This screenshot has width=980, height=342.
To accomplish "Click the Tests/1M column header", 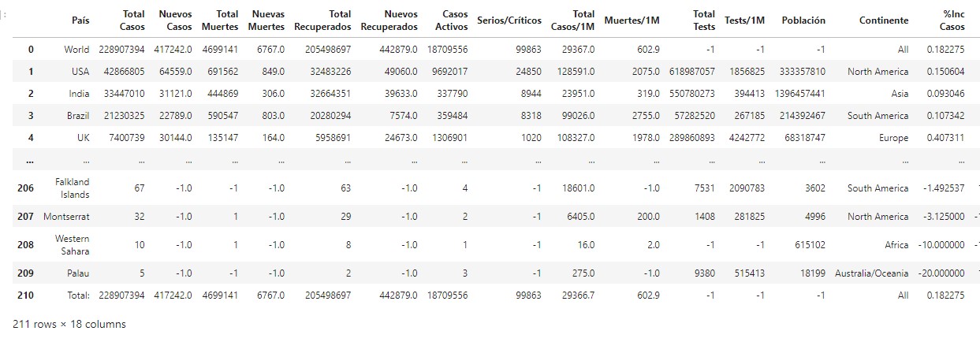I will click(x=746, y=20).
